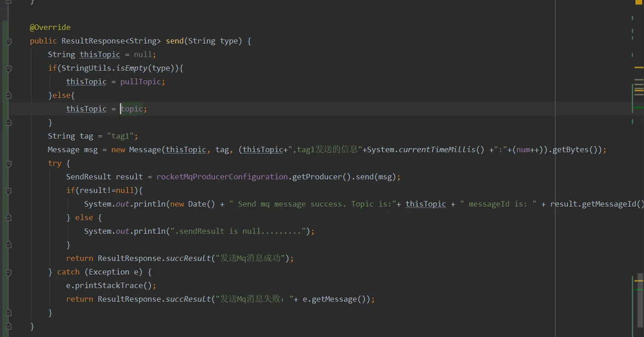The image size is (644, 337).
Task: Click the msg variable in Message msg declaration
Action: tap(91, 150)
